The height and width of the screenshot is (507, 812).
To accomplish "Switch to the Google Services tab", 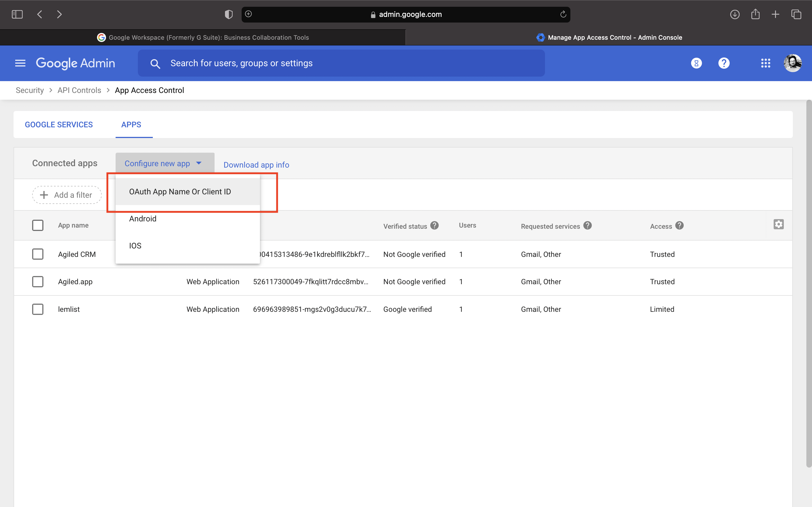I will click(x=59, y=125).
